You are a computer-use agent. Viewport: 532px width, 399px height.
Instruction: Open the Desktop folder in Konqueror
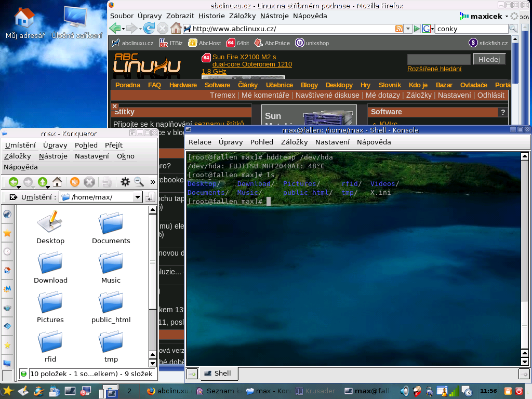(50, 227)
